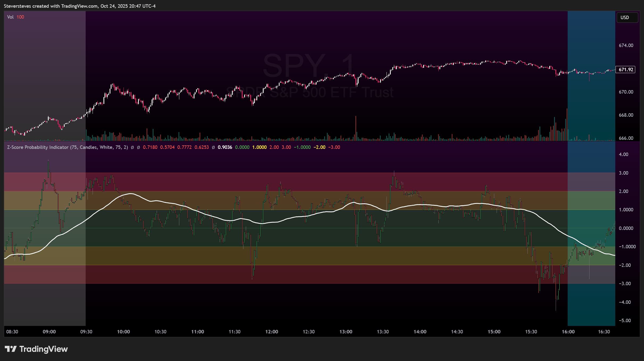Click the green −1.0000 legend value
Viewport: 644px width, 361px height.
pos(302,147)
